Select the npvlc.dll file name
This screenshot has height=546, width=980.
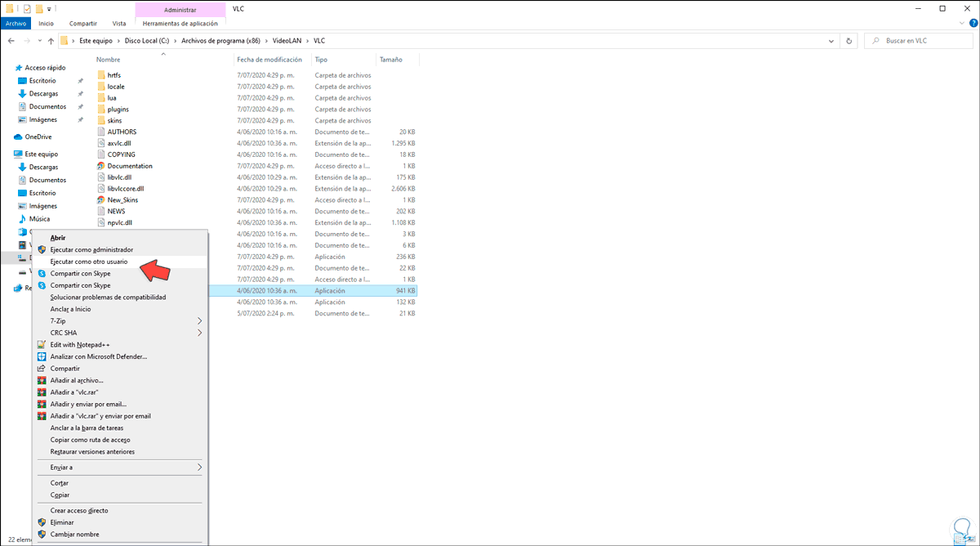120,222
